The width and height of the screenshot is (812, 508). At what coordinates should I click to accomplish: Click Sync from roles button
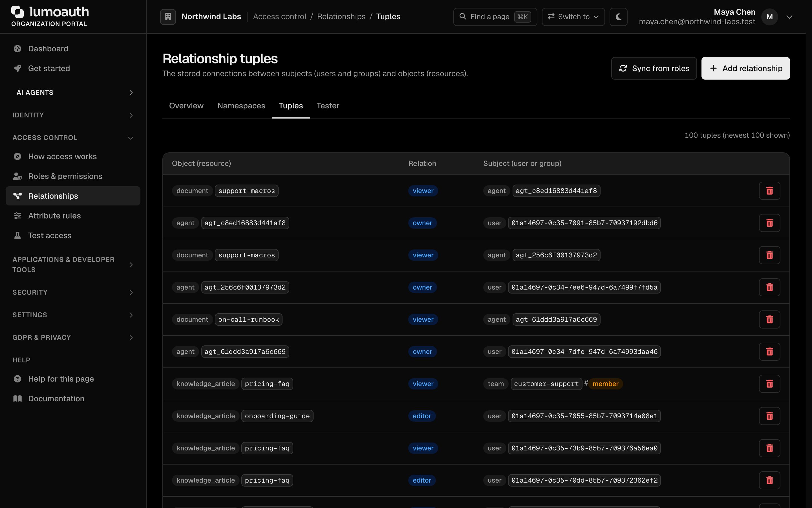coord(654,69)
